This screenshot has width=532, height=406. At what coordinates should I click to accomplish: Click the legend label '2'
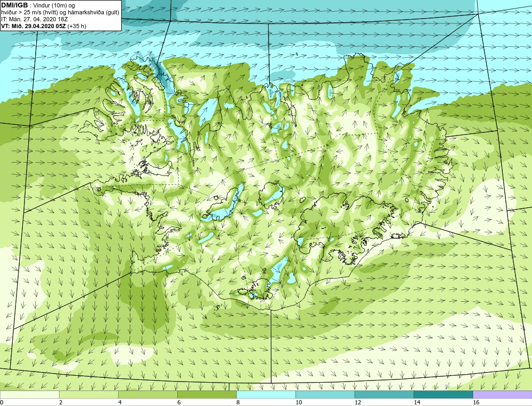point(61,402)
